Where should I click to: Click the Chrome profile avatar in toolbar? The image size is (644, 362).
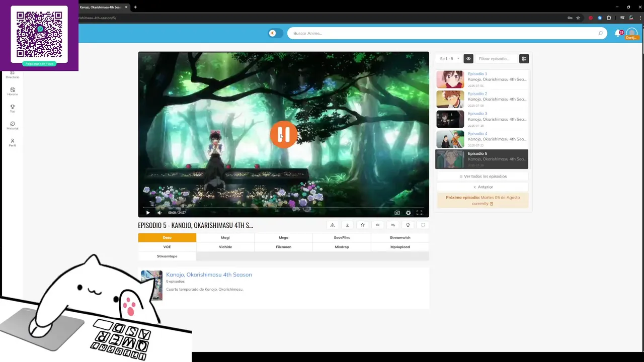[x=631, y=18]
